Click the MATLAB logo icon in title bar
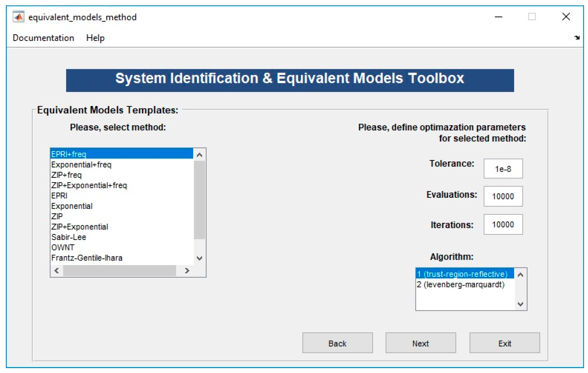The image size is (588, 373). coord(18,17)
